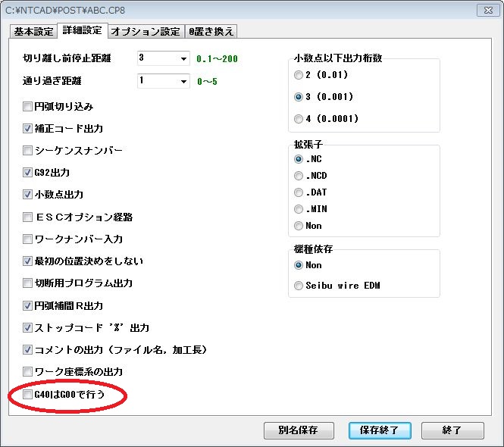Image resolution: width=504 pixels, height=447 pixels.
Task: Toggle 最初の位置決めをしない checkbox
Action: (27, 261)
